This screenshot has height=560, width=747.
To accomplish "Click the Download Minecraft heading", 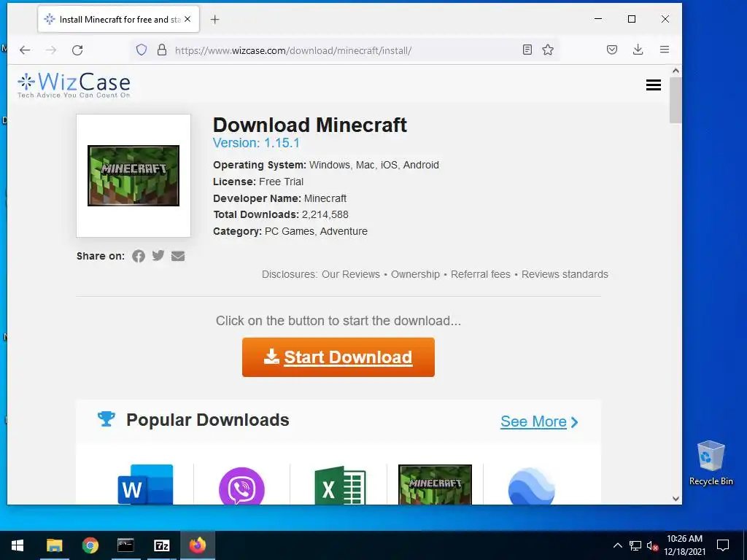I will pos(309,125).
